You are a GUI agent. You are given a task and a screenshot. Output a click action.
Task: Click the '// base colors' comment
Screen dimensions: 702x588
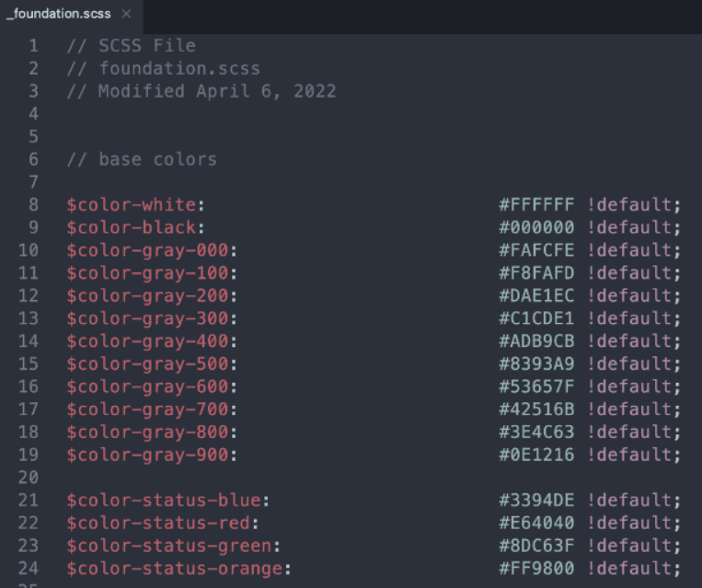(x=142, y=159)
